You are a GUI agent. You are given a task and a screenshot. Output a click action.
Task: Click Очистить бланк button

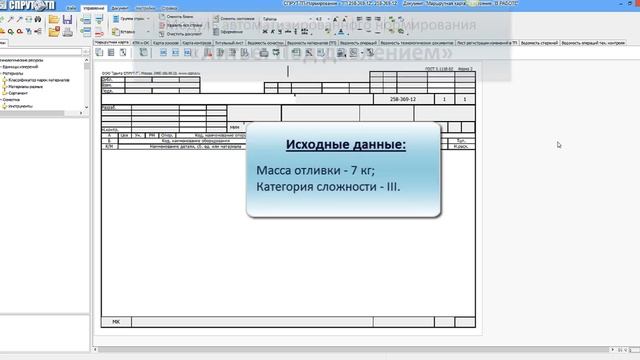pos(177,17)
